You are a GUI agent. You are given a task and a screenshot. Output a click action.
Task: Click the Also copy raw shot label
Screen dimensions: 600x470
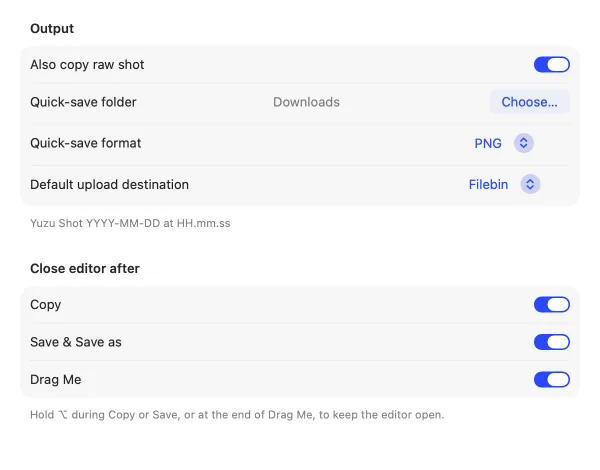(x=87, y=65)
